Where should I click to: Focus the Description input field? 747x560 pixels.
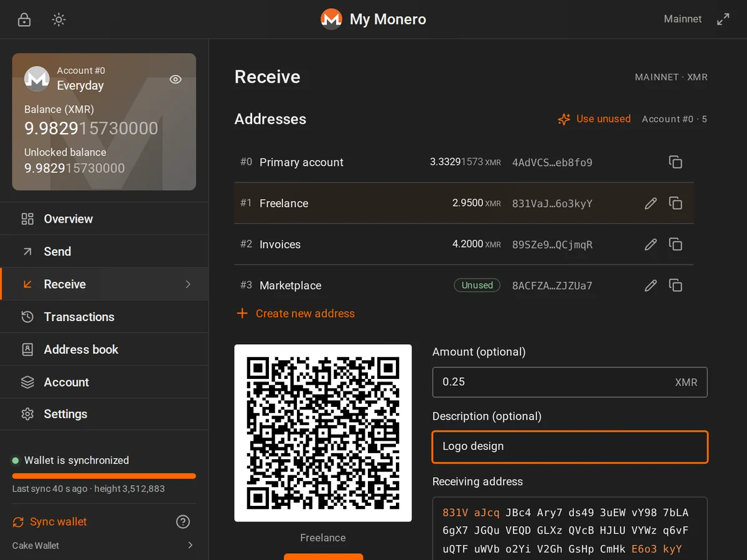(570, 447)
